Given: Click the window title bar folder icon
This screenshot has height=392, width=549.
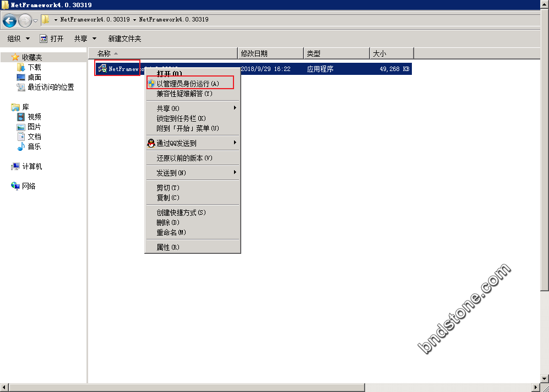Looking at the screenshot, I should 6,5.
